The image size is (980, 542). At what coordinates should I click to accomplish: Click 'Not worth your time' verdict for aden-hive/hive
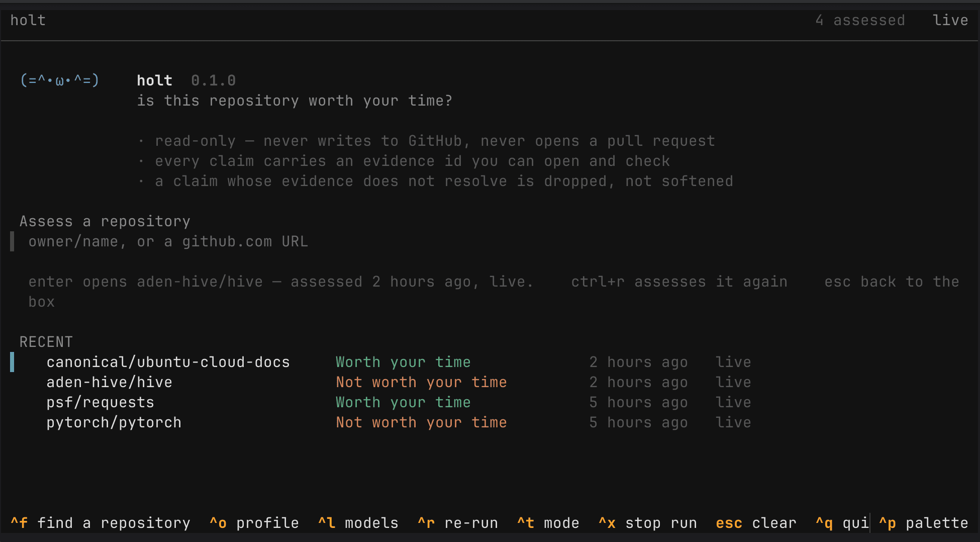click(x=422, y=383)
